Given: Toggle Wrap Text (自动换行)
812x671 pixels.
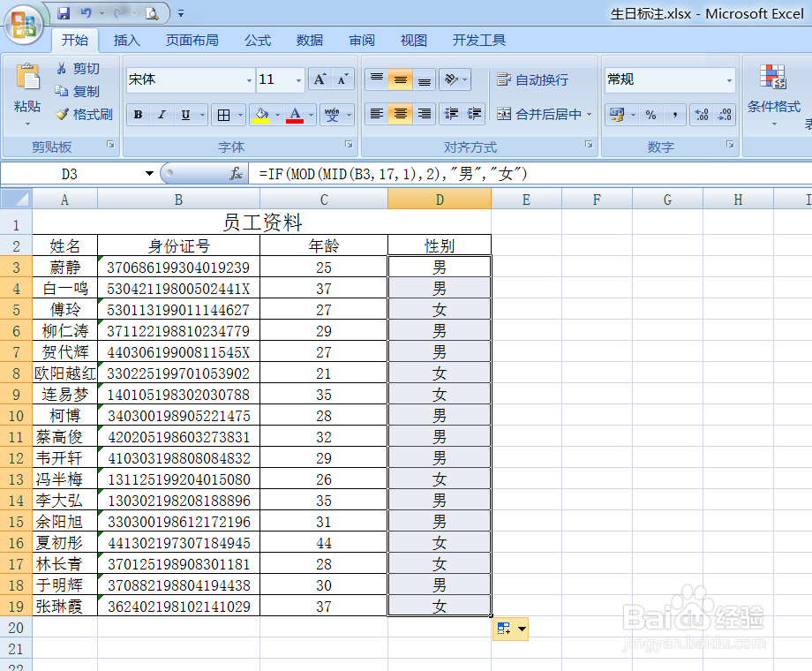Looking at the screenshot, I should (533, 79).
